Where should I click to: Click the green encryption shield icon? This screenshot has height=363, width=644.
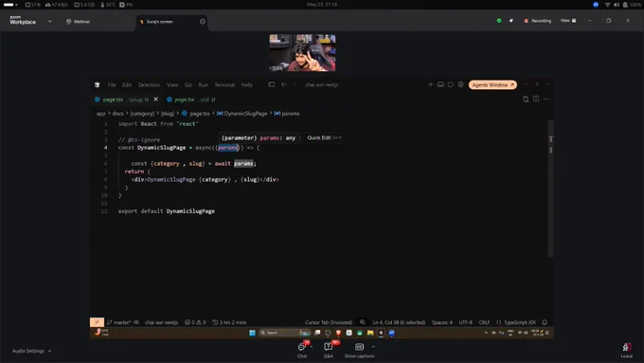click(499, 21)
